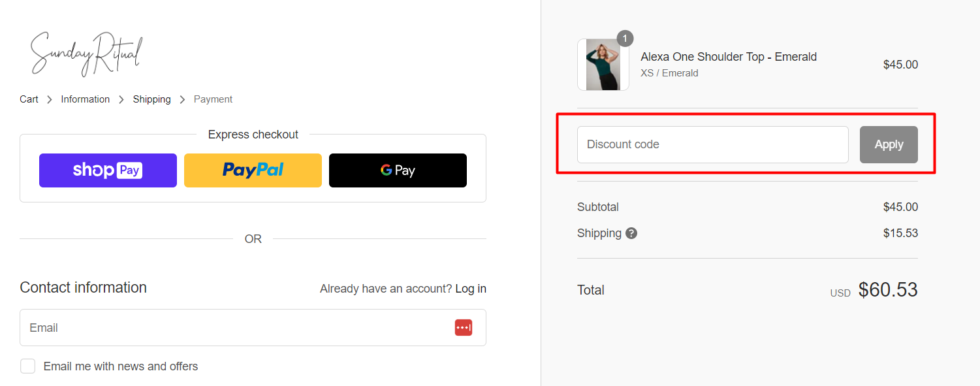
Task: Navigate to the Shipping step
Action: (151, 99)
